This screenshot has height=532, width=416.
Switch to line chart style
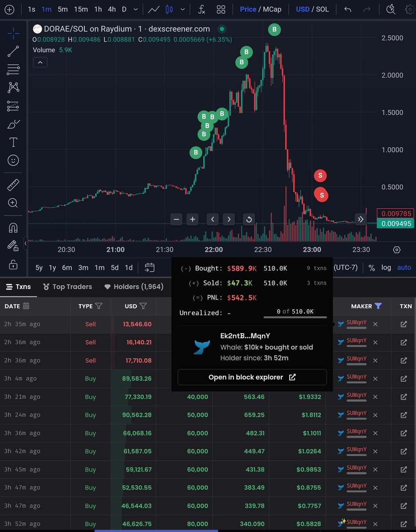[154, 9]
